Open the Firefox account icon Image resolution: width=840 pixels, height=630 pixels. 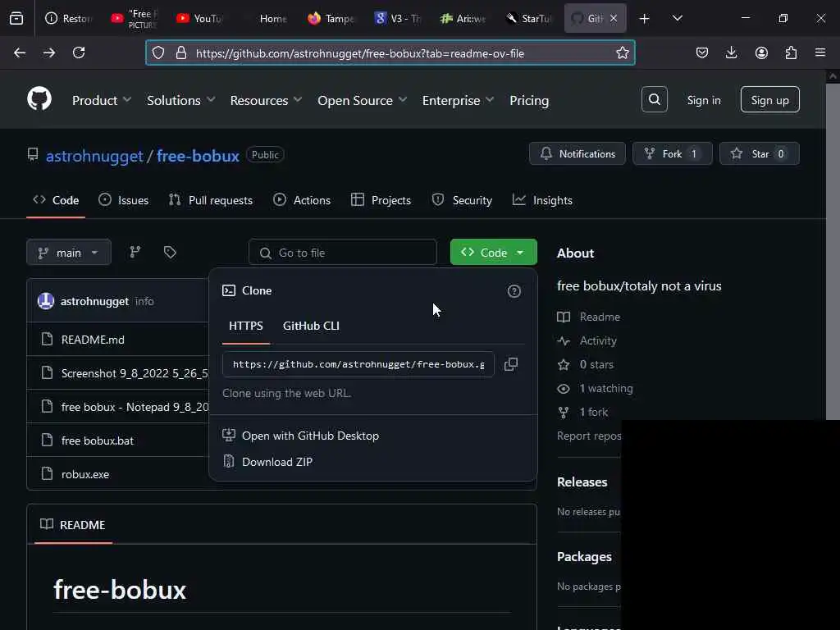pos(761,52)
